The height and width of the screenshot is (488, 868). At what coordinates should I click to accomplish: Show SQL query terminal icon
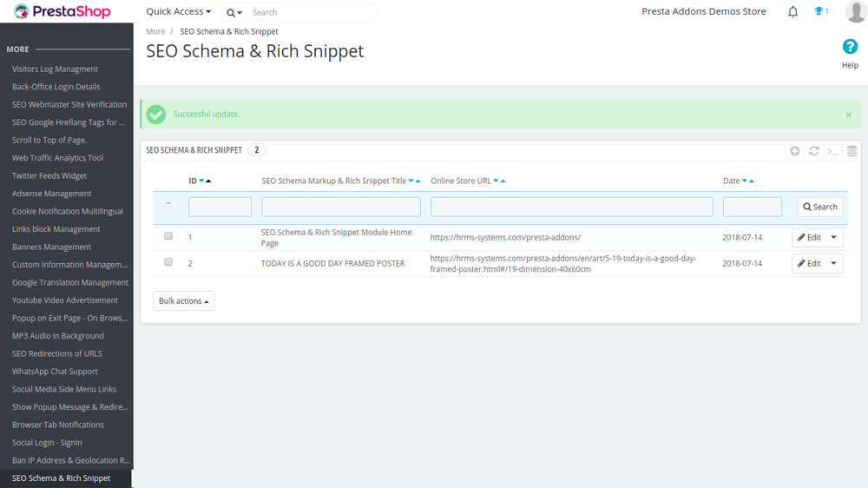[x=833, y=151]
